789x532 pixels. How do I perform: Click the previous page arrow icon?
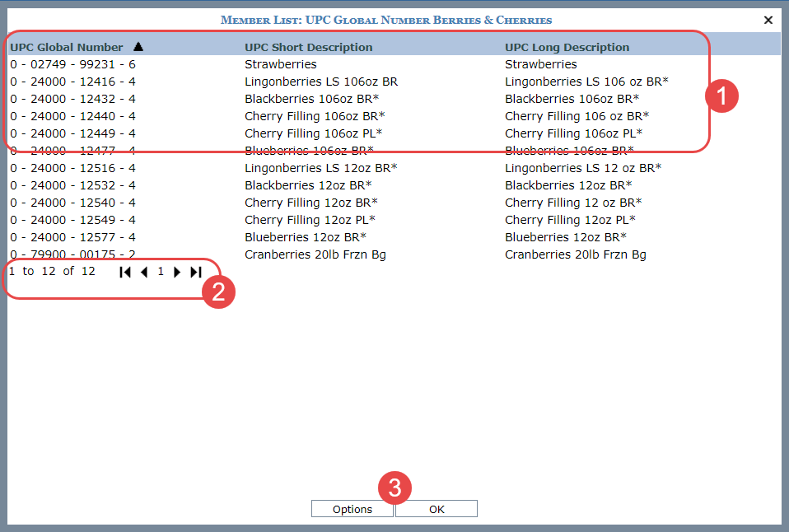pyautogui.click(x=144, y=272)
